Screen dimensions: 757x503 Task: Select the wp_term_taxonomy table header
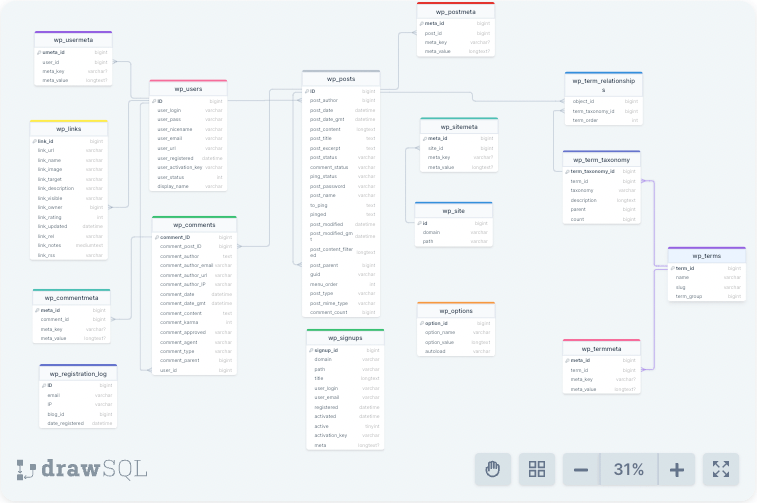click(x=601, y=159)
